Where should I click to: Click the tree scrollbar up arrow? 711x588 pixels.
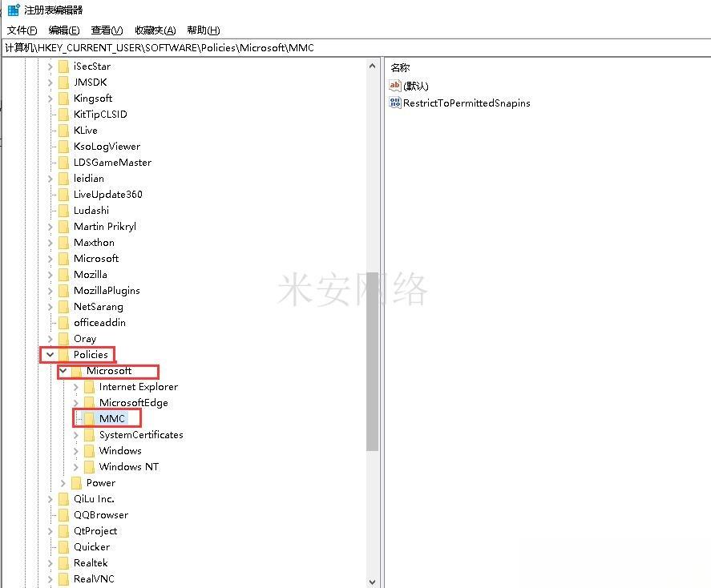(372, 66)
